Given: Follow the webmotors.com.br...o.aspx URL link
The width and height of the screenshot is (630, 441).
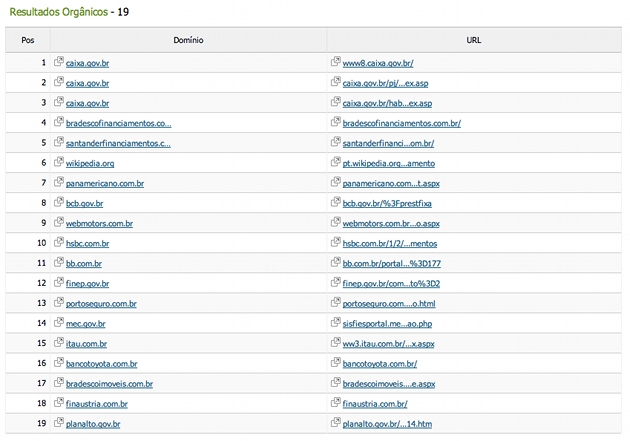Looking at the screenshot, I should 391,224.
